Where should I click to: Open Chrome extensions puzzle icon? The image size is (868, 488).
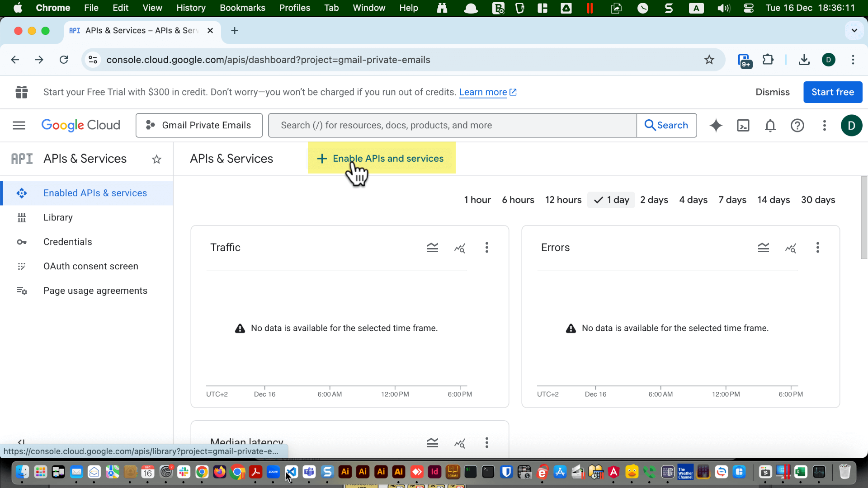[768, 59]
